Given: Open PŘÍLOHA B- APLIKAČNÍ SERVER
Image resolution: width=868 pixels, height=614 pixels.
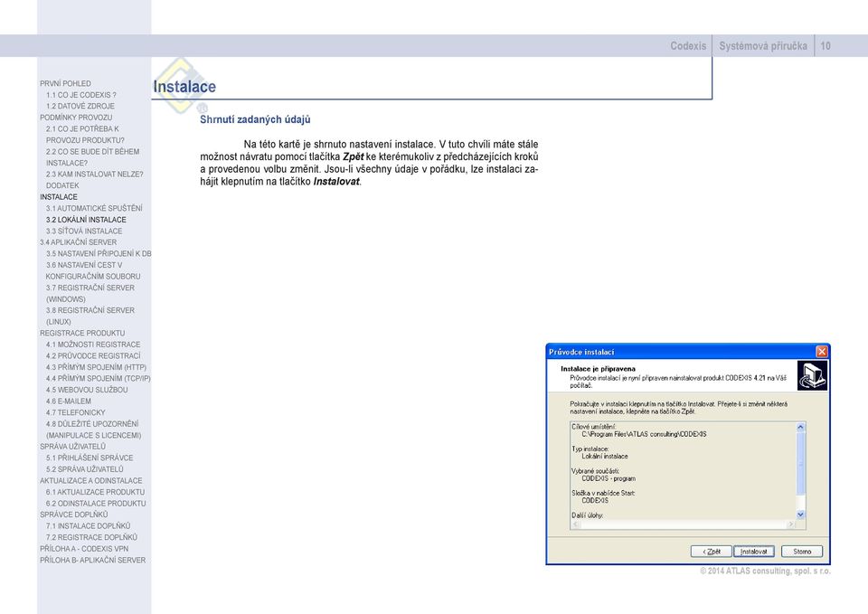Looking at the screenshot, I should click(92, 560).
